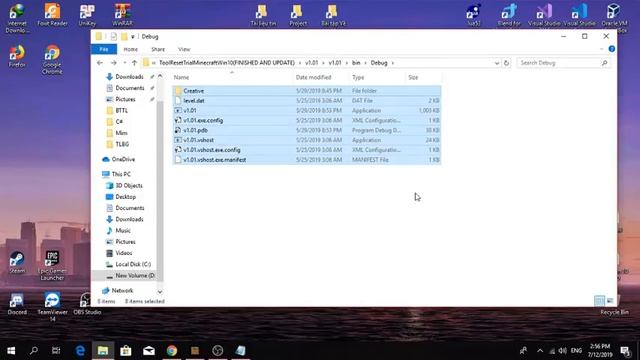
Task: Click the bin breadcrumb segment
Action: click(x=356, y=63)
